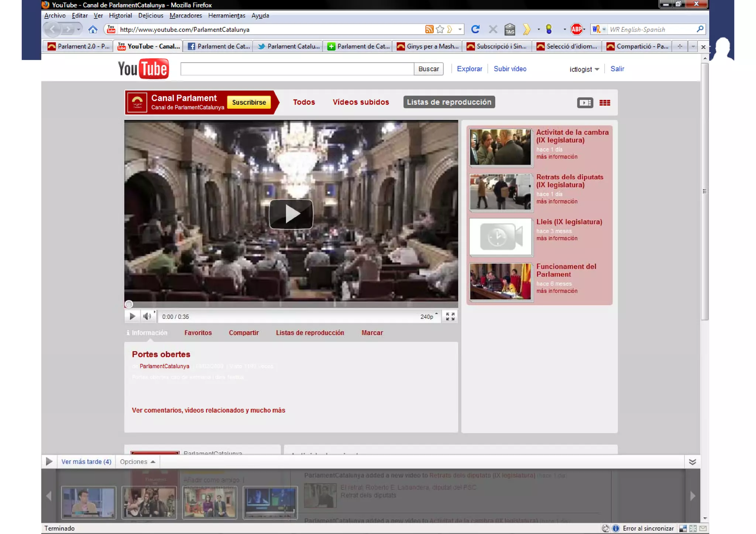Enter fullscreen with the fullscreen icon

(x=450, y=316)
